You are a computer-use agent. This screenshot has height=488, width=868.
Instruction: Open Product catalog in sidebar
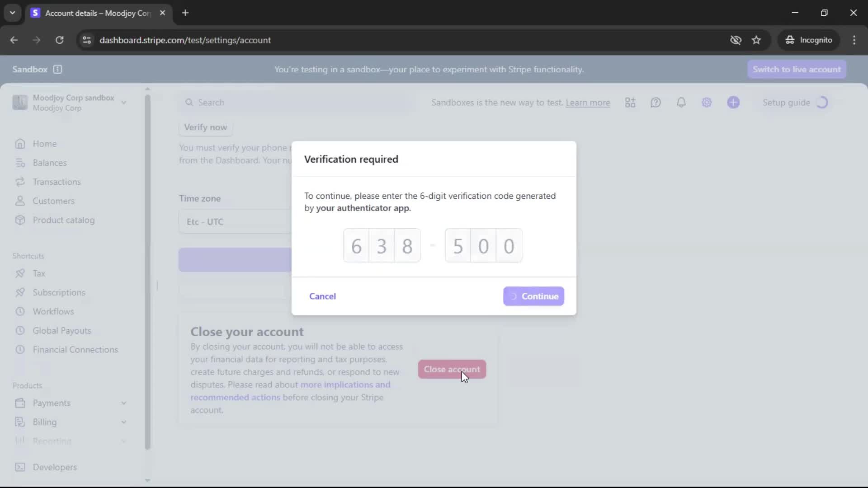pos(63,220)
